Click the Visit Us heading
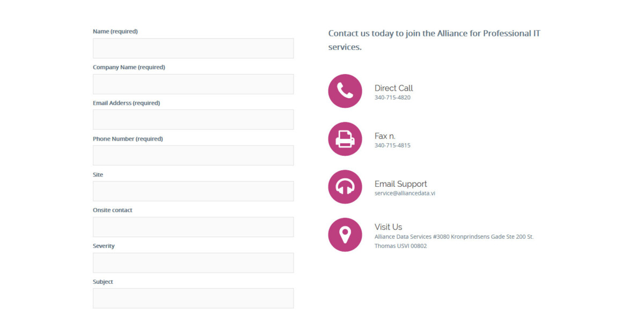 [388, 227]
